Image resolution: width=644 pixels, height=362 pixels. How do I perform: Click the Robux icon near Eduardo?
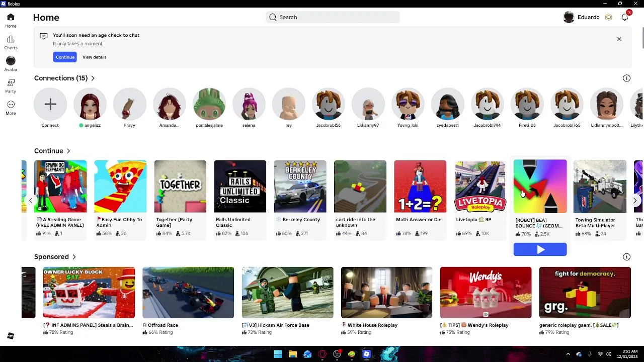click(608, 17)
